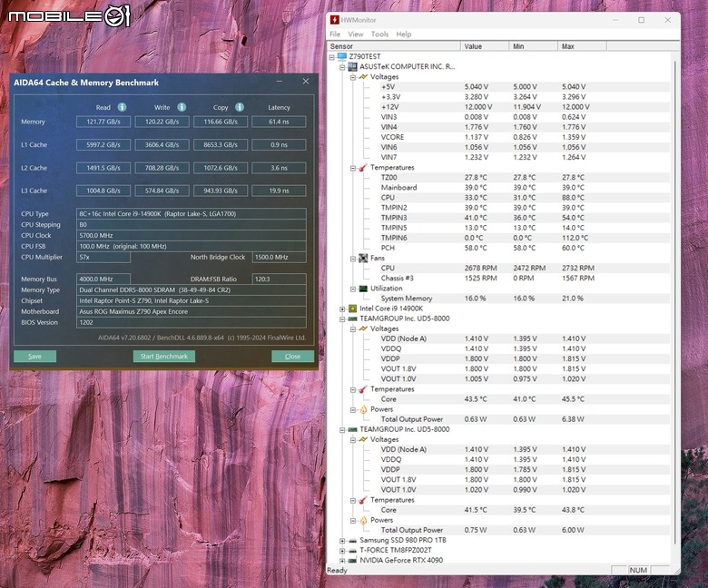Click first TEAMGROUP Powers flame icon
Image resolution: width=708 pixels, height=588 pixels.
point(363,409)
